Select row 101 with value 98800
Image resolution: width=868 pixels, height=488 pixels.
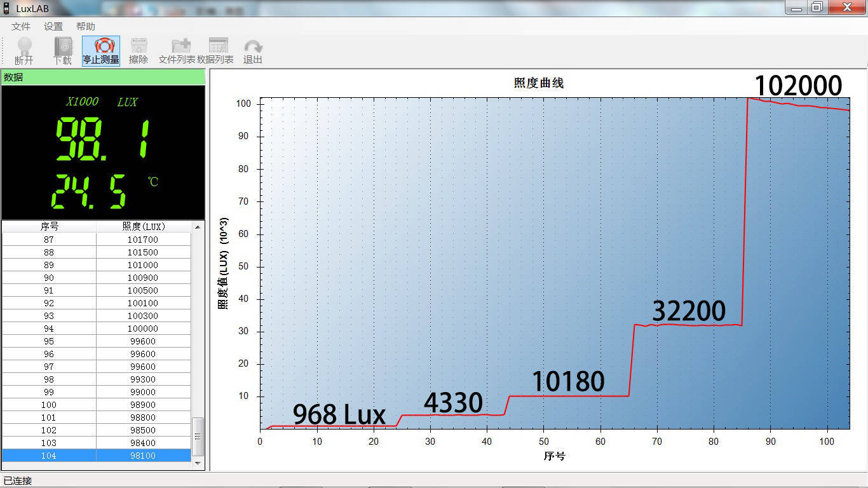pyautogui.click(x=97, y=417)
